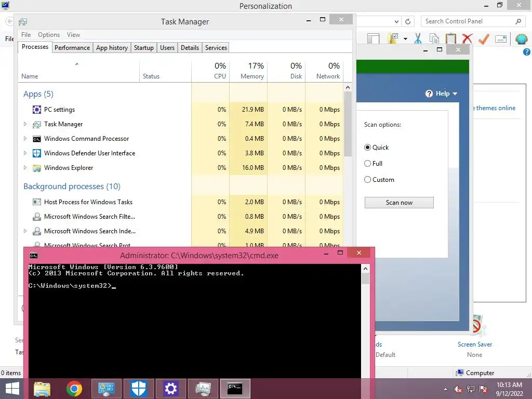Switch to the Services tab
This screenshot has width=532, height=399.
pos(216,48)
